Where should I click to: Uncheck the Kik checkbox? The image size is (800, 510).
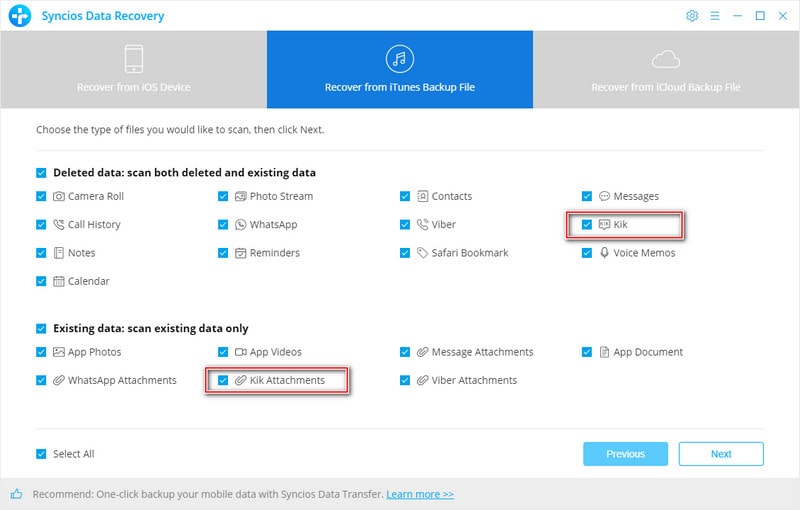coord(587,224)
